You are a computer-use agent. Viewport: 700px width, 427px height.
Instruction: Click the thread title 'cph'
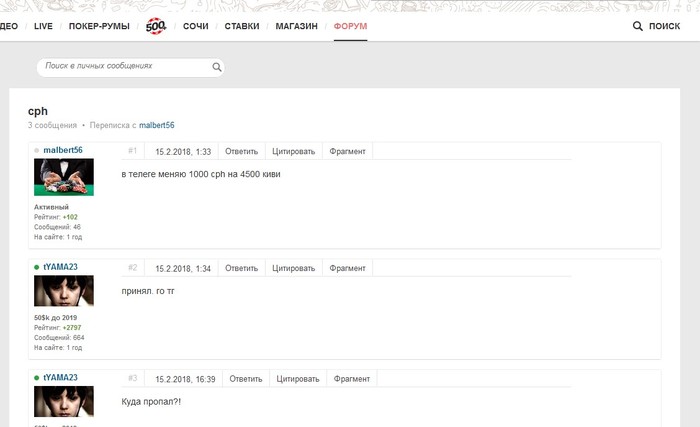tap(38, 111)
